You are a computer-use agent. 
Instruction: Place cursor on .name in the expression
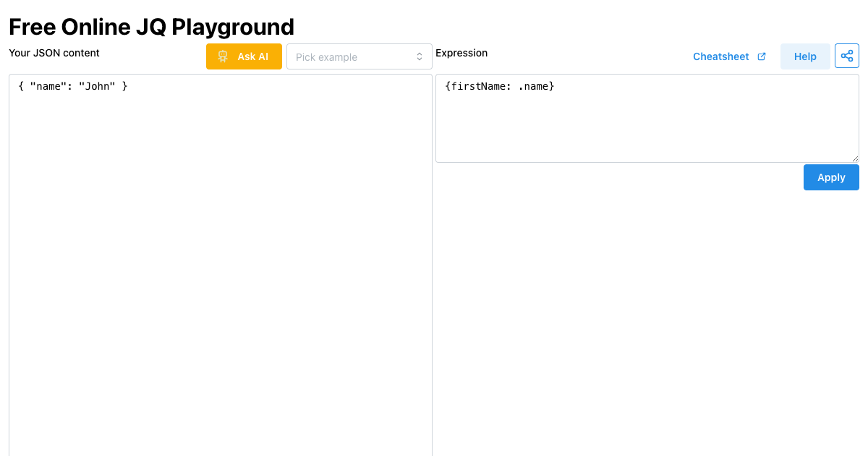pyautogui.click(x=534, y=86)
